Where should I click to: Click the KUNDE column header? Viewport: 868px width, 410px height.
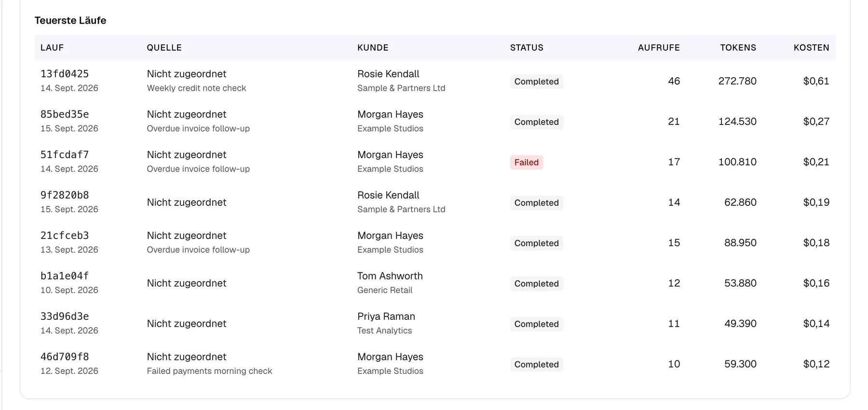(373, 48)
